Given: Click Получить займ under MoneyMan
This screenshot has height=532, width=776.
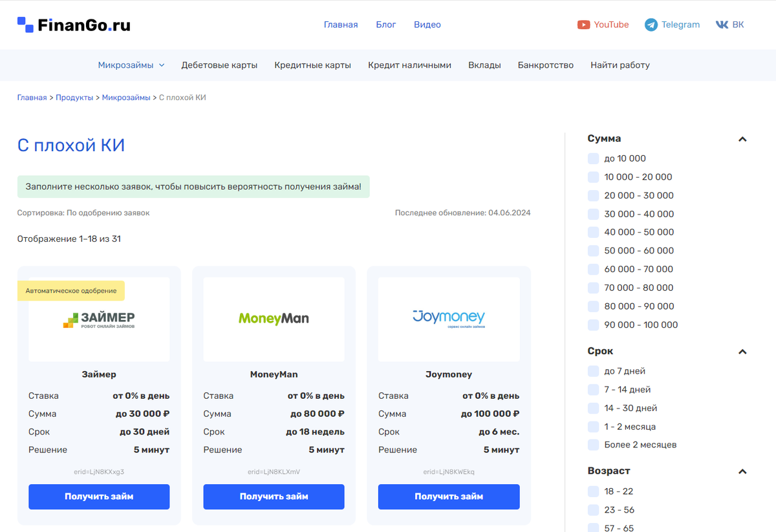Looking at the screenshot, I should click(274, 496).
